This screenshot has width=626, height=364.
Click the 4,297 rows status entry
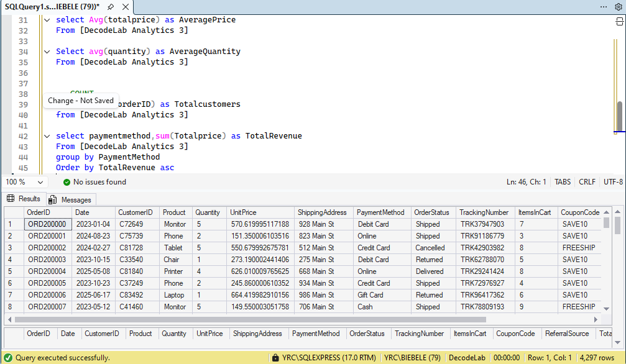597,358
